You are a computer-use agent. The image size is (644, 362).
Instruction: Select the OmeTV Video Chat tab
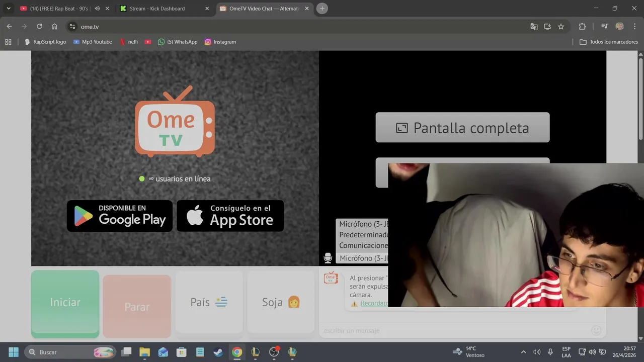(264, 9)
